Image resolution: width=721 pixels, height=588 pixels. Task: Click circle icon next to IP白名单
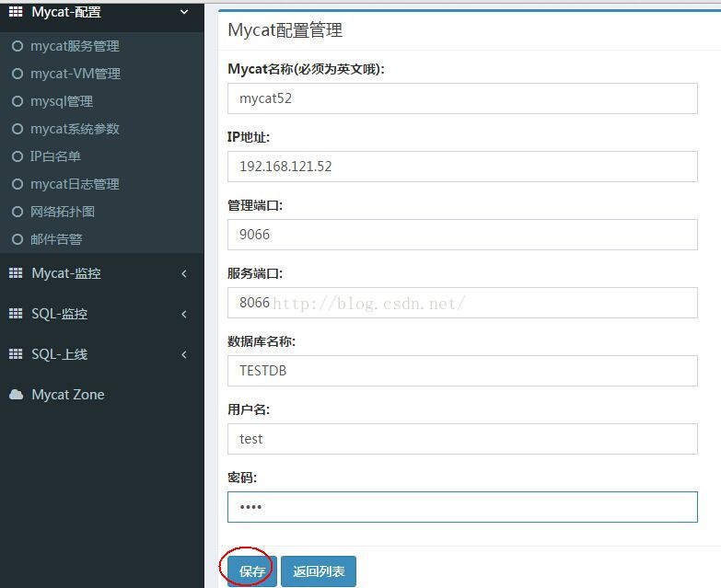[x=17, y=156]
